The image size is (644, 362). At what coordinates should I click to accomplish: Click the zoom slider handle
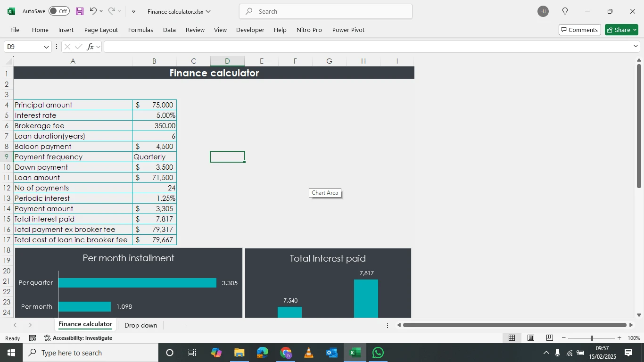(592, 338)
